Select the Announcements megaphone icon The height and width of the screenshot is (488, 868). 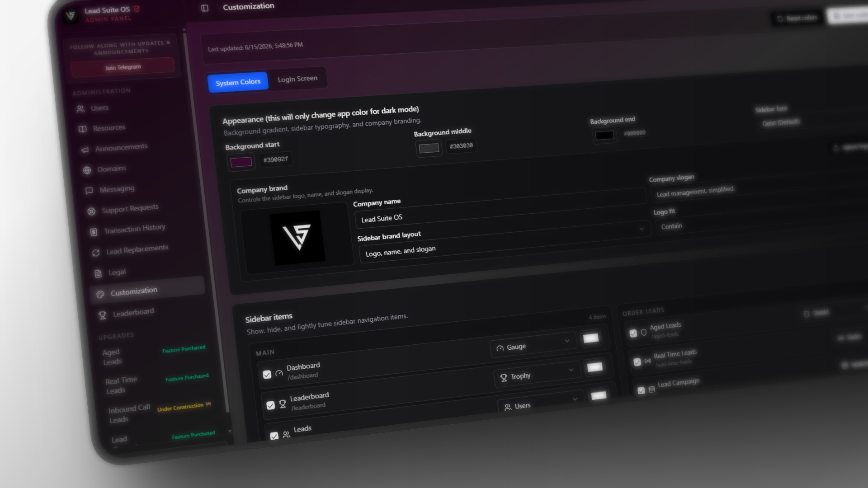click(x=85, y=150)
